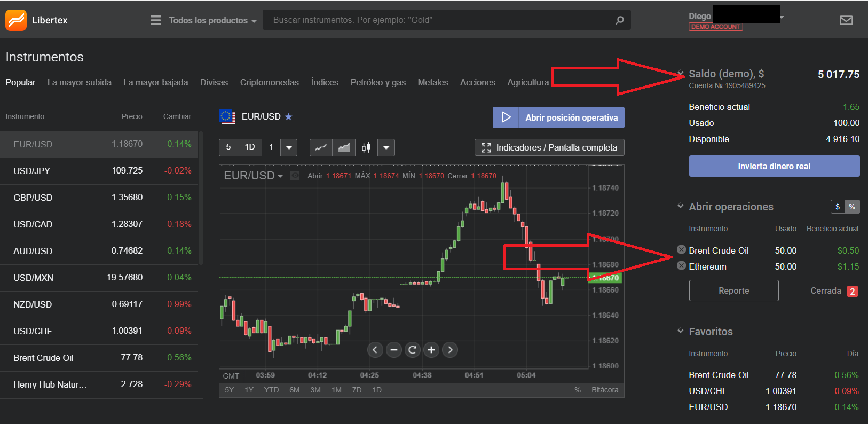The height and width of the screenshot is (424, 868).
Task: Select the 1 timeframe button
Action: click(x=271, y=147)
